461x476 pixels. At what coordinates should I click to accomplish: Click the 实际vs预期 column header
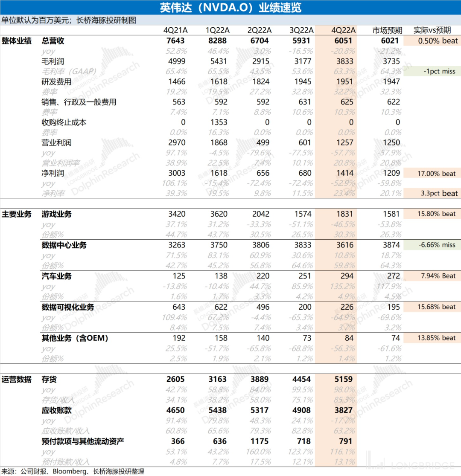click(432, 30)
